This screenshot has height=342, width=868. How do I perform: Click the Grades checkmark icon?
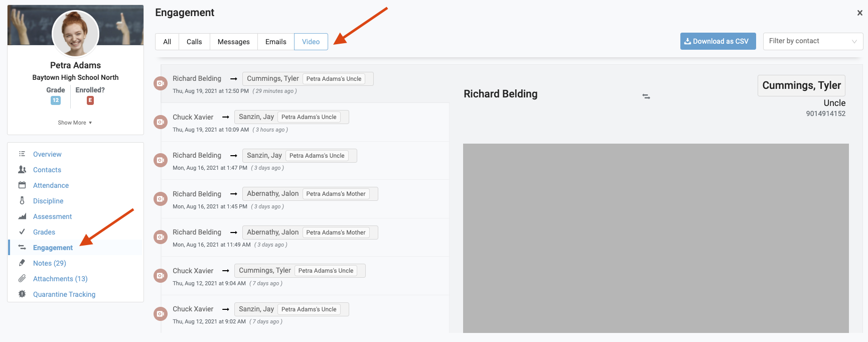[22, 232]
